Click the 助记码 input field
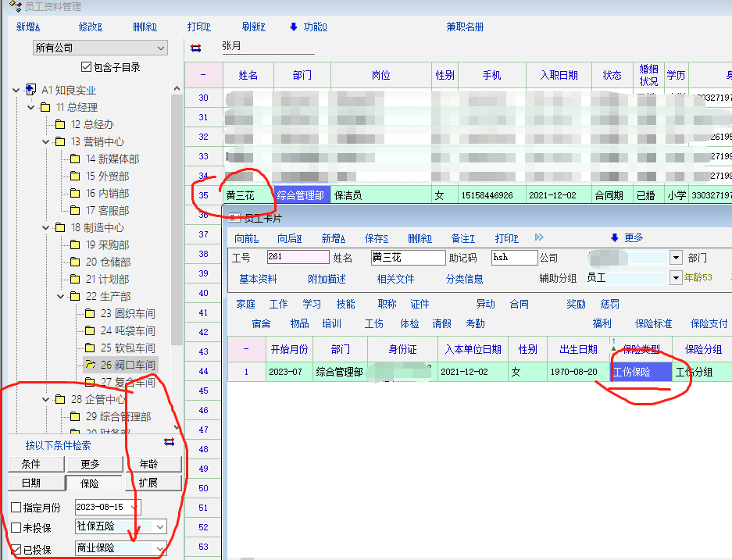Screen dimensions: 732x560 [x=513, y=257]
